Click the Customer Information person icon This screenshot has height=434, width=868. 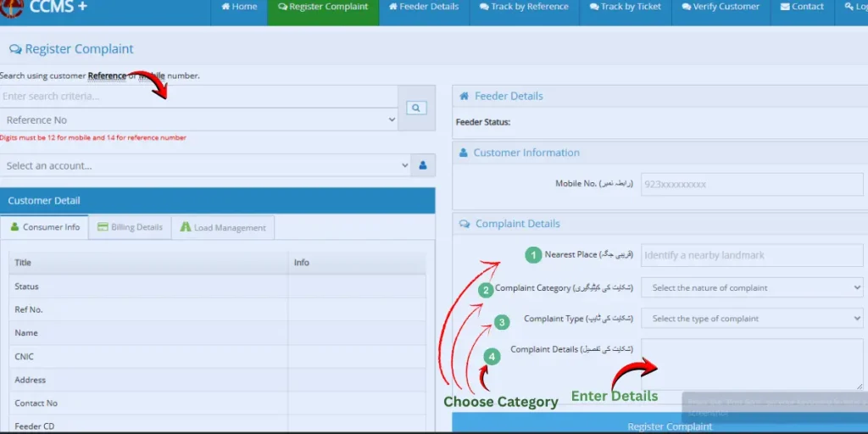(464, 153)
